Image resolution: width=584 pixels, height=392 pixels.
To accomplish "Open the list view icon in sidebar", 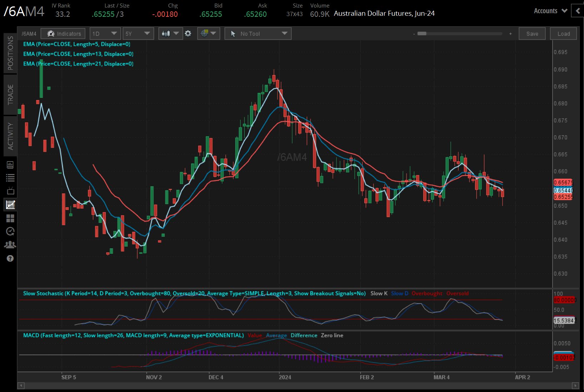I will tap(10, 178).
